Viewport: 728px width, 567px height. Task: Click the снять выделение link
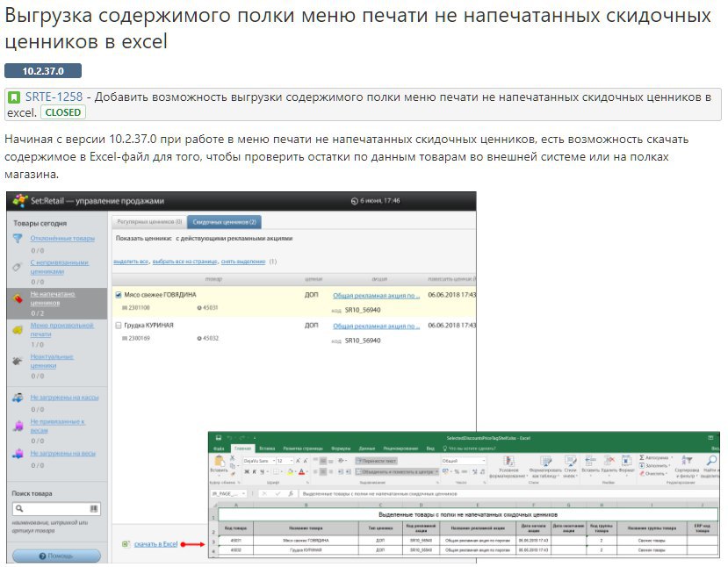tap(243, 262)
